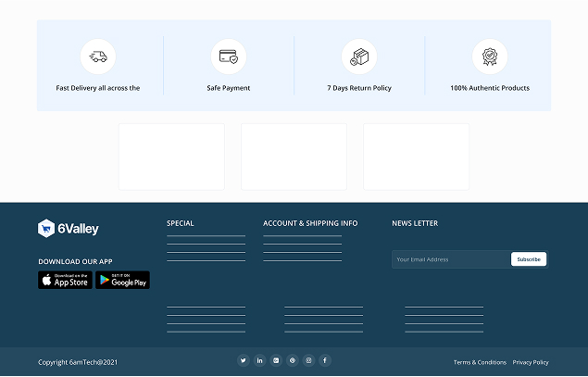The image size is (588, 377).
Task: Open the Privacy Policy link
Action: [x=531, y=362]
